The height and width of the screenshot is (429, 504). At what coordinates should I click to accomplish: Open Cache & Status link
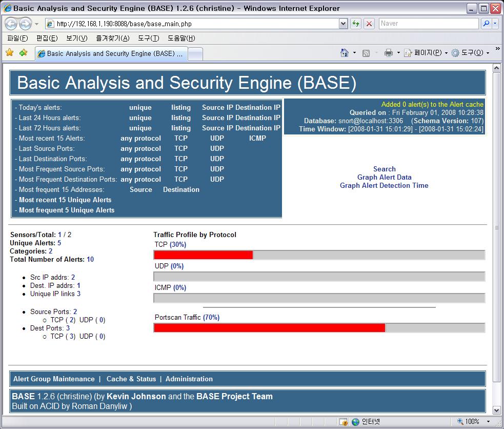[131, 379]
